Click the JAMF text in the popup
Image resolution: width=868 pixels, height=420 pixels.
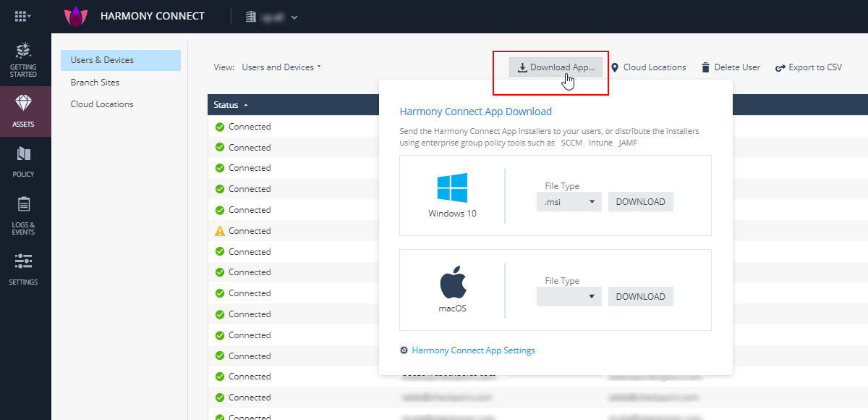click(x=628, y=143)
